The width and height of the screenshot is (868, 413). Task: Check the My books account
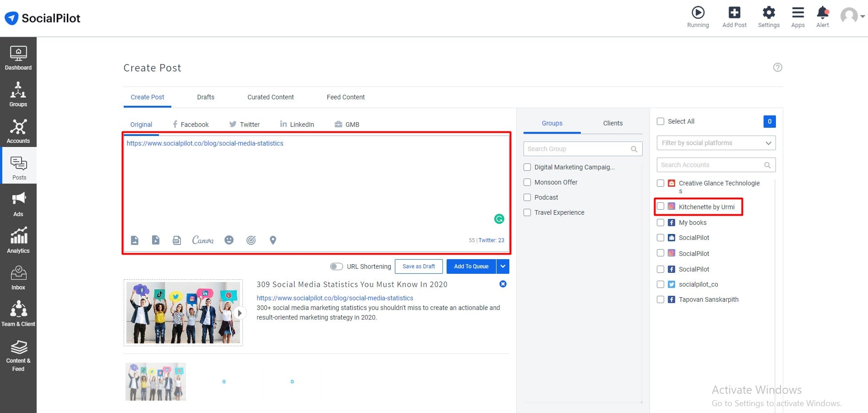(x=661, y=223)
